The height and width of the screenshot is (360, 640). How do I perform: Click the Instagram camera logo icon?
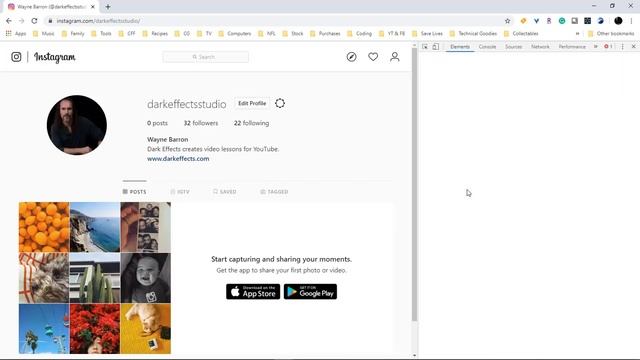pos(16,57)
